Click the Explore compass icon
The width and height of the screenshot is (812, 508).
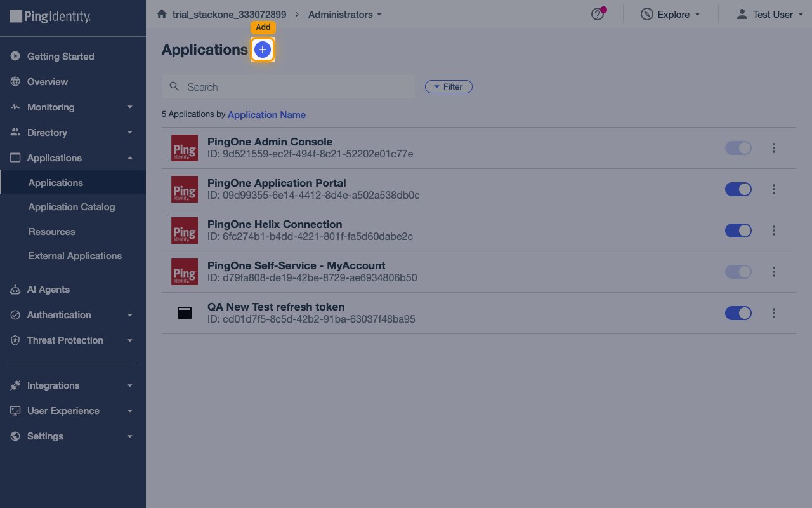pyautogui.click(x=646, y=14)
